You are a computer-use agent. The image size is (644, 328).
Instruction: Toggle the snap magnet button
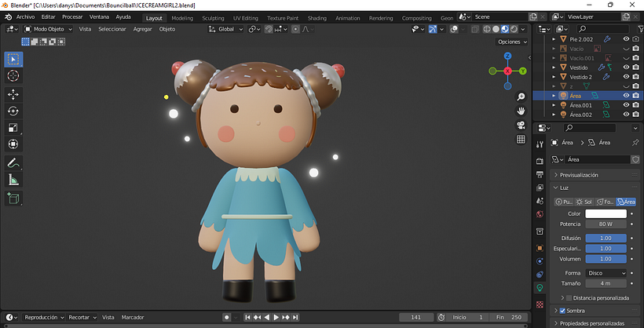269,29
